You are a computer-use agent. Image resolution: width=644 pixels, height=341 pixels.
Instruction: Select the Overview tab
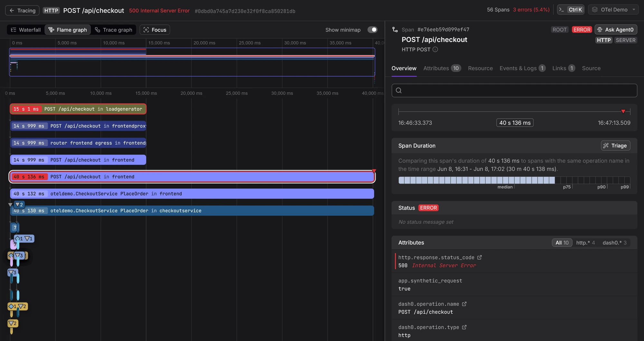click(x=404, y=68)
